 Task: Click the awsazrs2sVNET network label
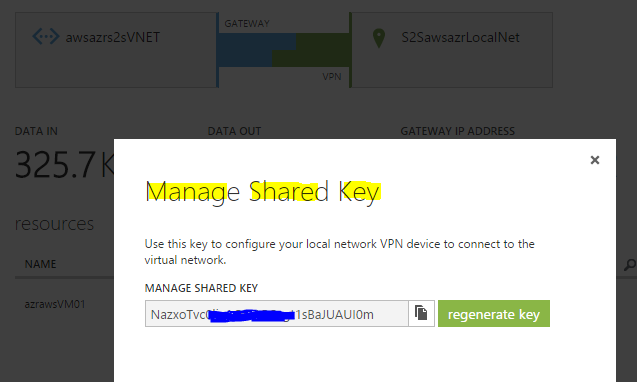coord(113,37)
